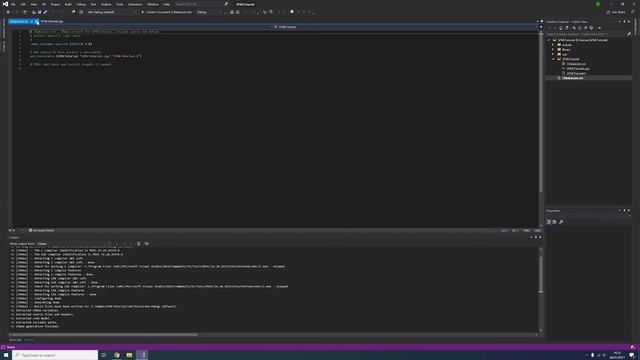The width and height of the screenshot is (640, 360).
Task: Click the Windows taskbar search box
Action: click(x=55, y=355)
